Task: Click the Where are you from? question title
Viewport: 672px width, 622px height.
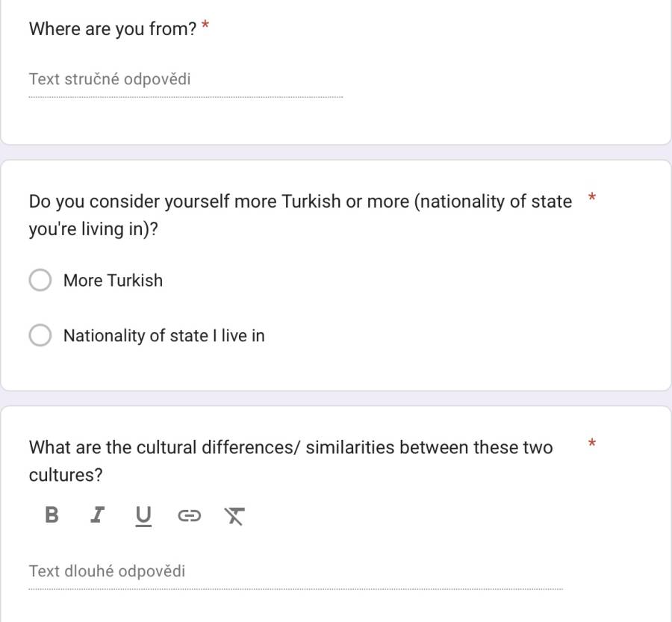Action: click(113, 29)
